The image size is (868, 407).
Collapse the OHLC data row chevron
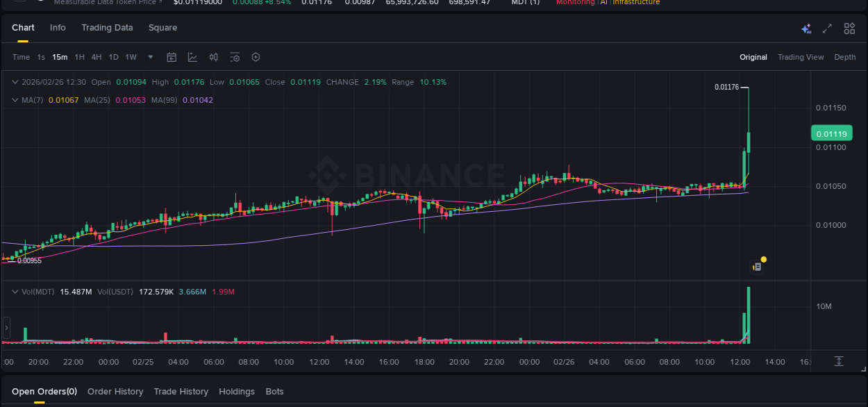pyautogui.click(x=15, y=81)
